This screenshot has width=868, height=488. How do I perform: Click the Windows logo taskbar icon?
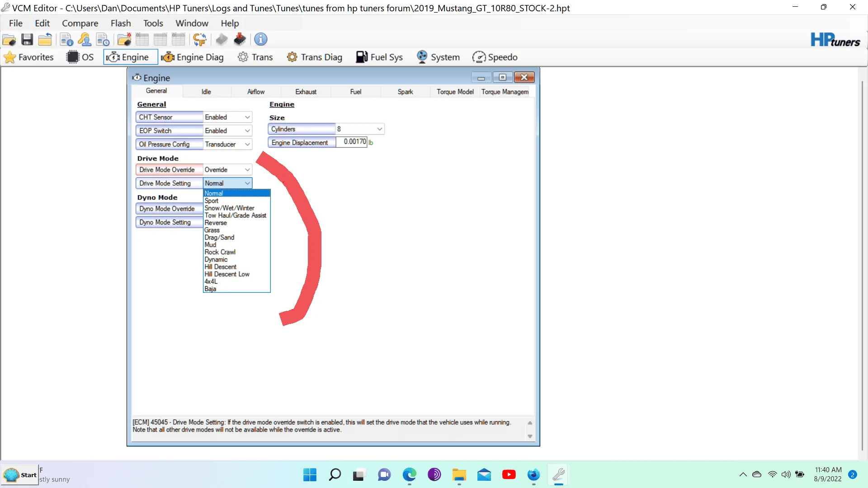coord(310,475)
